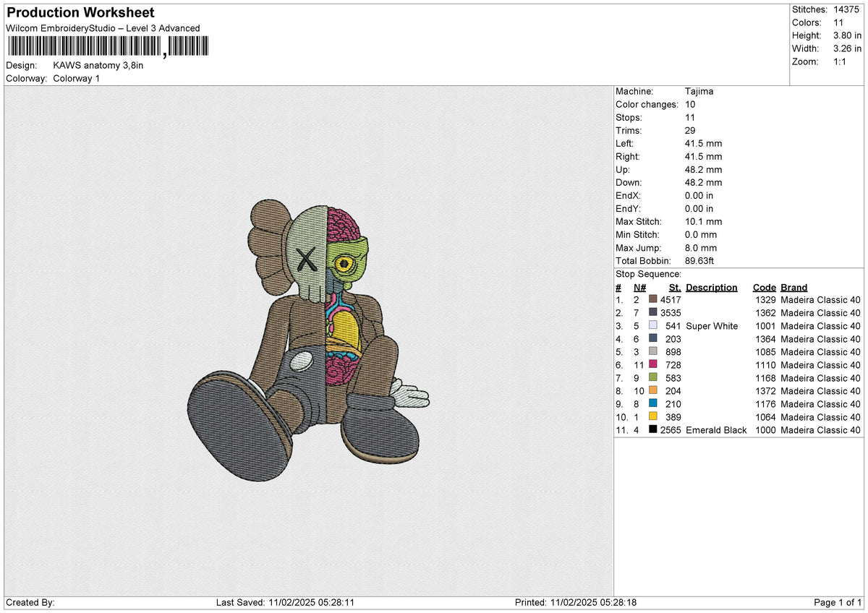This screenshot has width=868, height=613.
Task: Select the thread code 1001
Action: pyautogui.click(x=765, y=326)
